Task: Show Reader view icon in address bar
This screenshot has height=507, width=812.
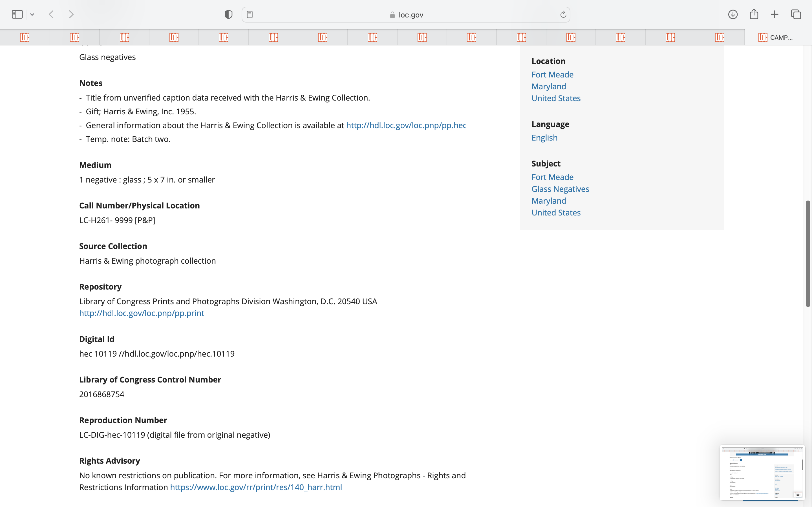Action: [x=250, y=14]
